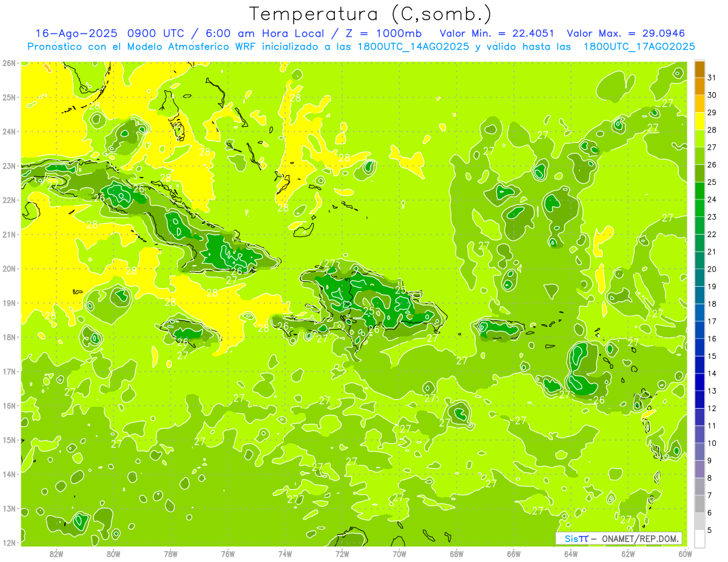Click the '62W' longitude axis label
728x562 pixels.
(628, 554)
